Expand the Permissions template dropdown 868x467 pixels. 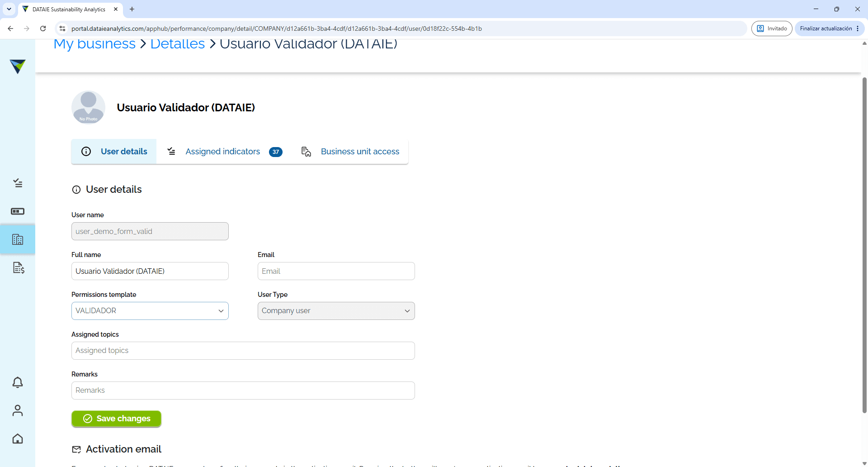(x=150, y=311)
